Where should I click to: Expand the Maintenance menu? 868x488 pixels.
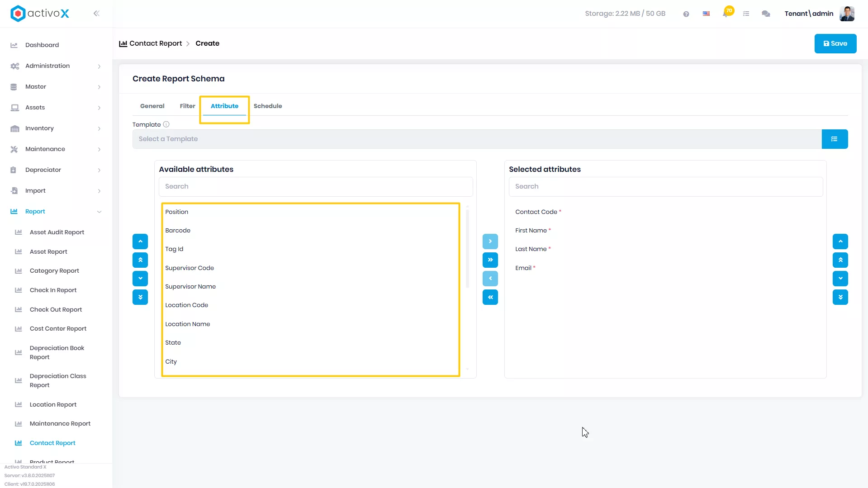[x=56, y=149]
